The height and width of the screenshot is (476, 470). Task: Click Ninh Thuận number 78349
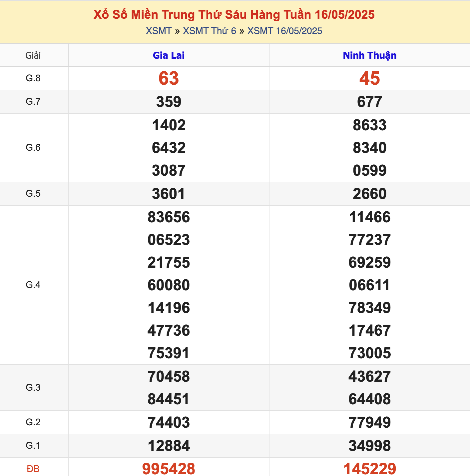(x=370, y=308)
